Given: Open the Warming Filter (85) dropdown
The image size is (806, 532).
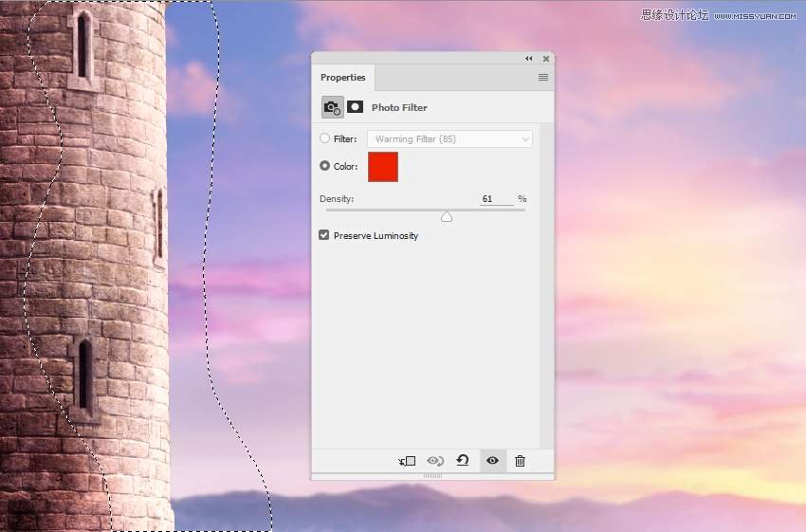Looking at the screenshot, I should [x=449, y=139].
